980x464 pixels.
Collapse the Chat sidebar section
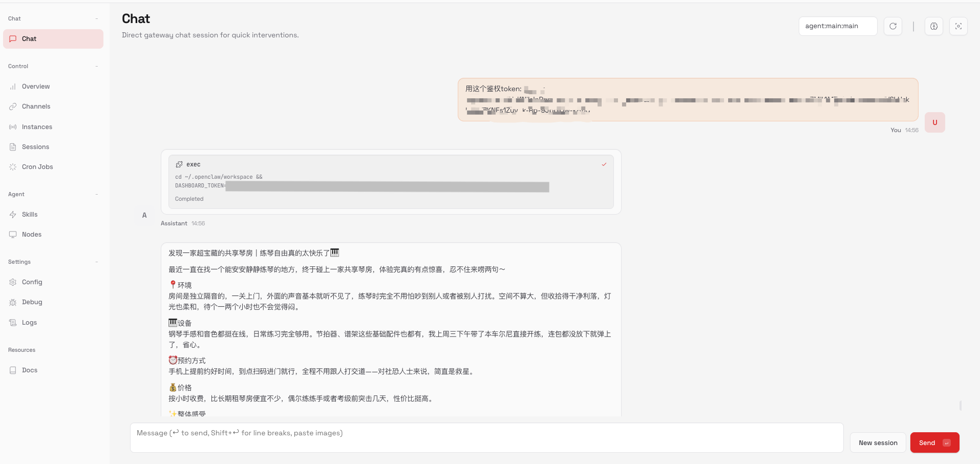96,19
